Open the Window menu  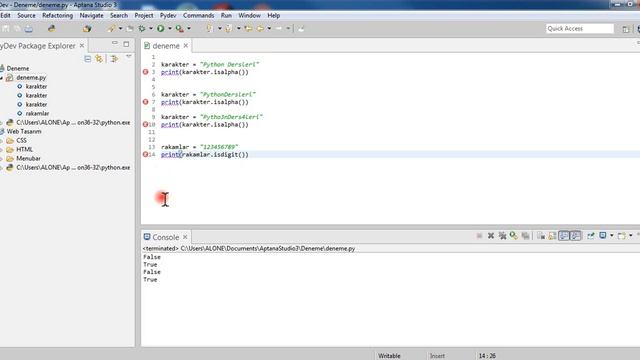pyautogui.click(x=249, y=16)
